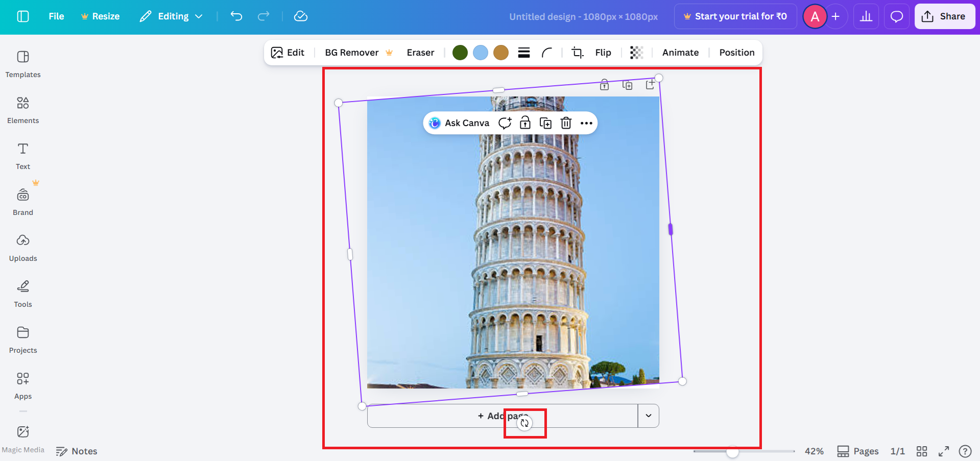Select the green color swatch

pos(460,52)
